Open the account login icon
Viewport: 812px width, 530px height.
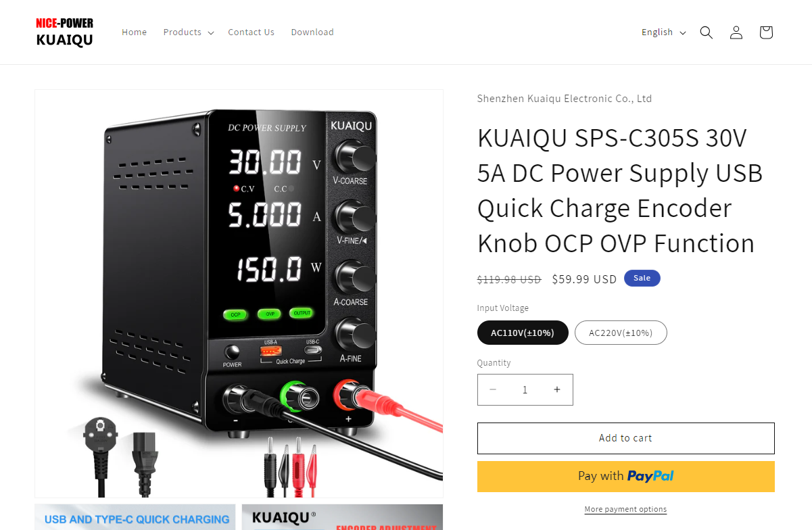click(736, 32)
